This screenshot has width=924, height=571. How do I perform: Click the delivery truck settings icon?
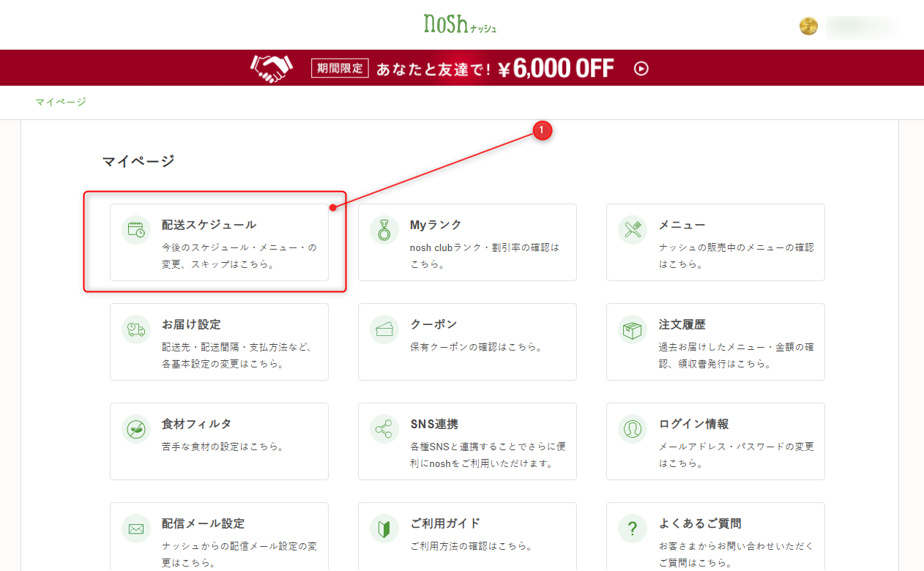136,329
